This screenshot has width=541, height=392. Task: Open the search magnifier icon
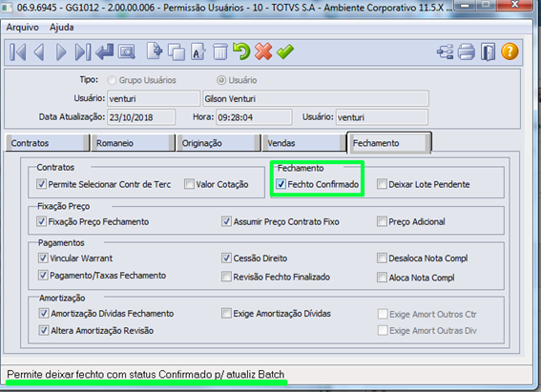[127, 52]
